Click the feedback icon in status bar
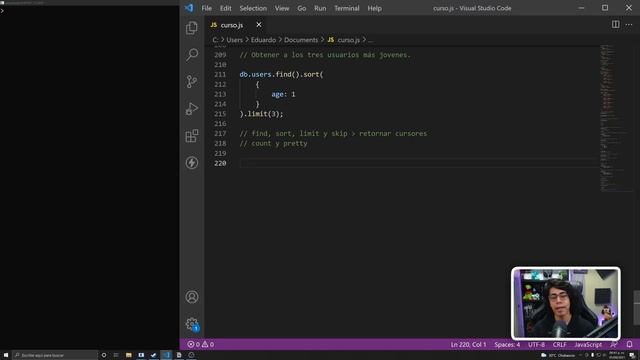The image size is (640, 360). [613, 344]
